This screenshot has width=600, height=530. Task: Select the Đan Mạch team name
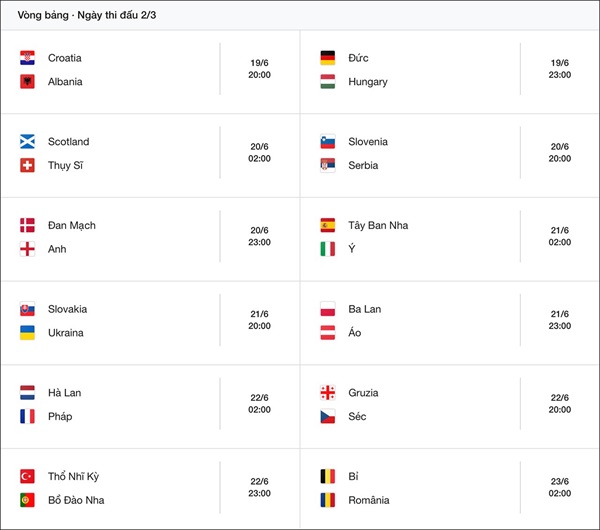click(72, 225)
